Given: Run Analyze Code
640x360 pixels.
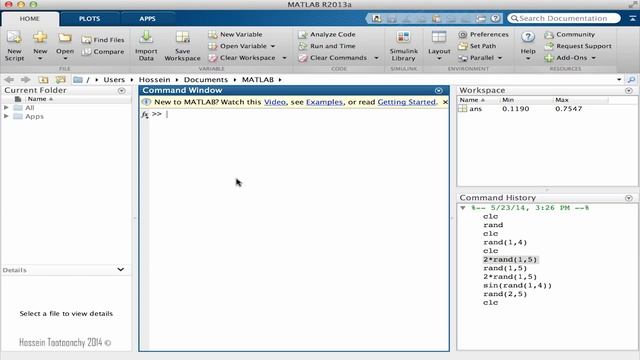Looking at the screenshot, I should [x=327, y=35].
